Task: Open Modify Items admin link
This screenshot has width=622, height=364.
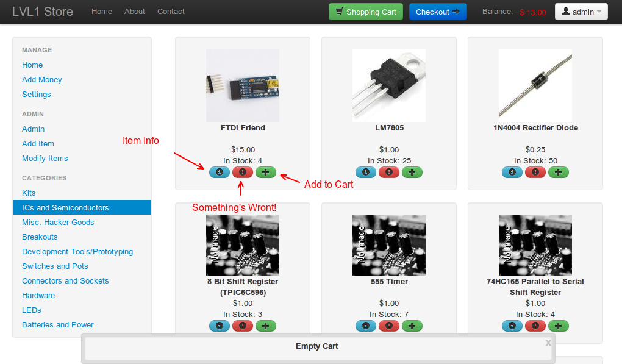Action: [45, 159]
